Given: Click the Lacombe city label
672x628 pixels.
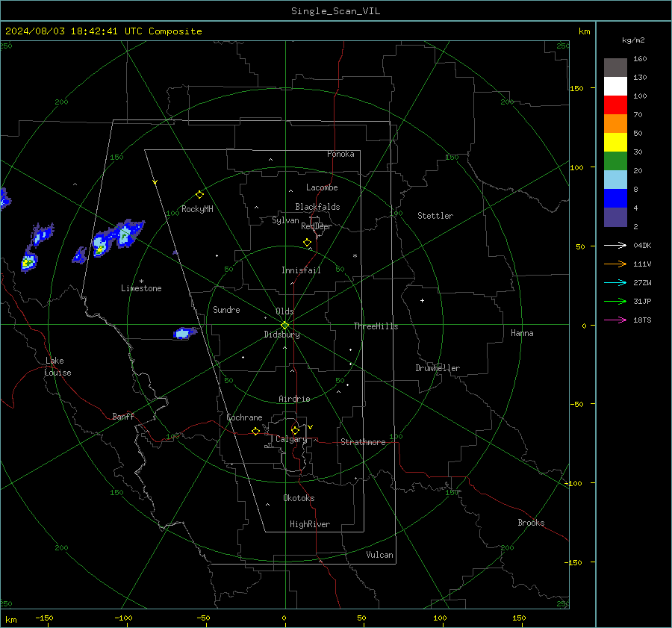Looking at the screenshot, I should [x=322, y=187].
